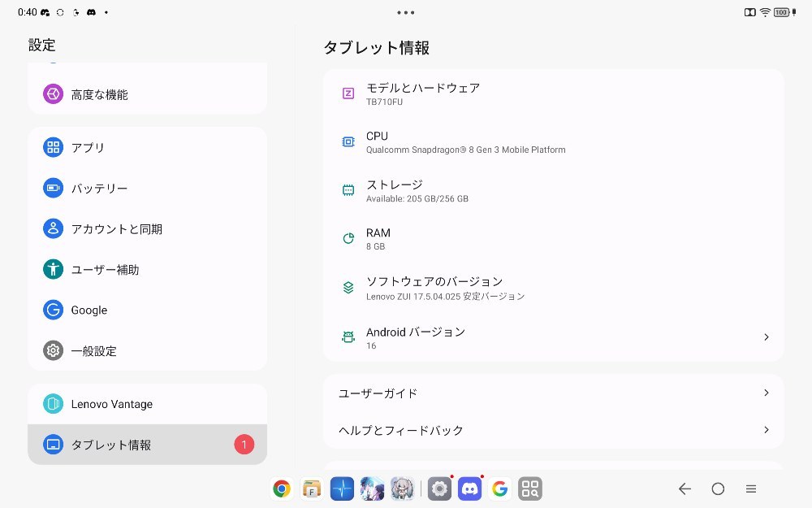
Task: Select アプリ in the settings list
Action: click(x=148, y=147)
